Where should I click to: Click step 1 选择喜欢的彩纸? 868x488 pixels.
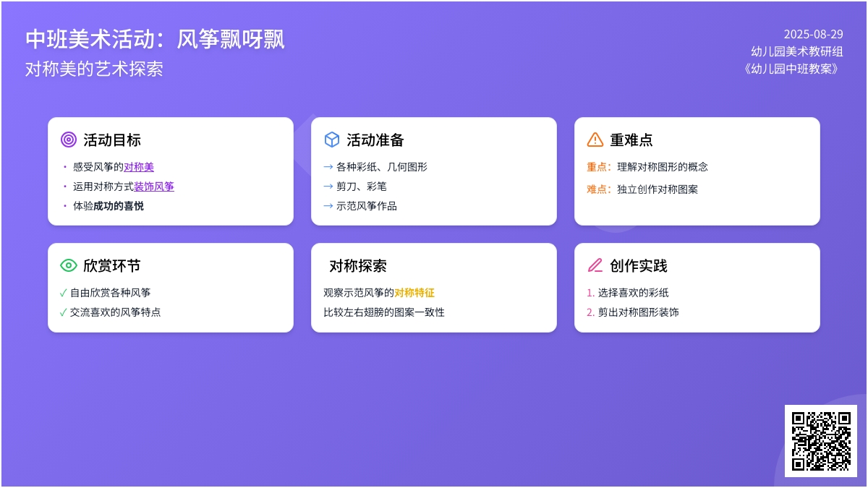point(634,293)
